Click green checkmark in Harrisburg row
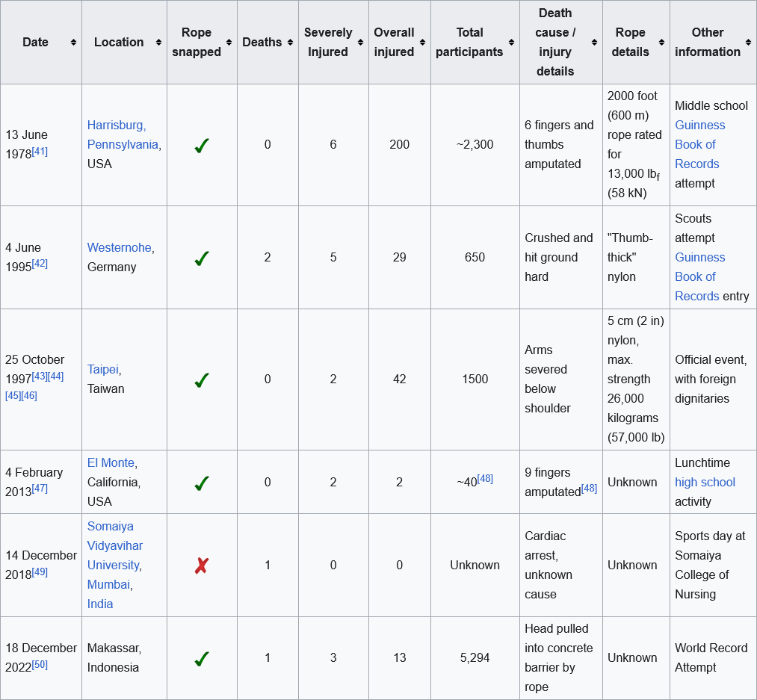757x700 pixels. pos(202,146)
